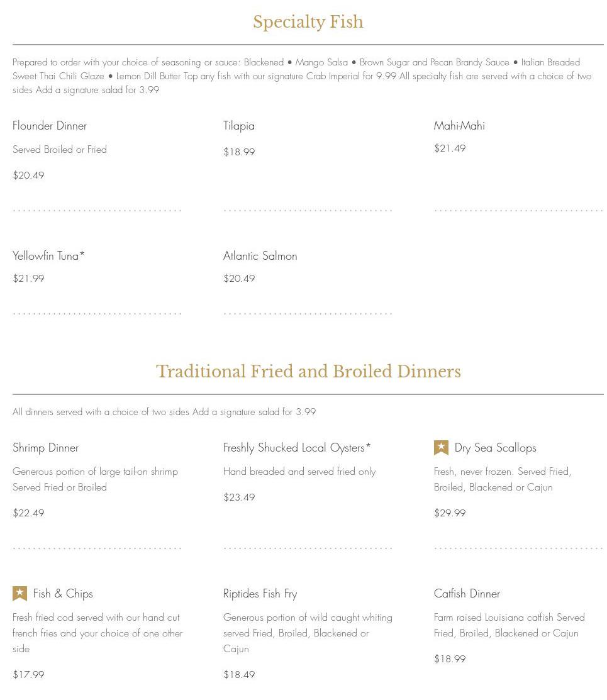The width and height of the screenshot is (607, 700).
Task: Choose the Catfish Dinner item
Action: click(x=467, y=594)
